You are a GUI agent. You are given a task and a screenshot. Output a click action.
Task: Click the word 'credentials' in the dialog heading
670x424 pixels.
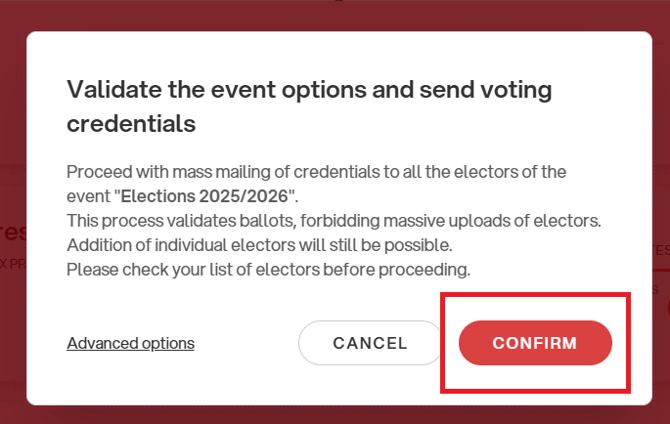(130, 124)
